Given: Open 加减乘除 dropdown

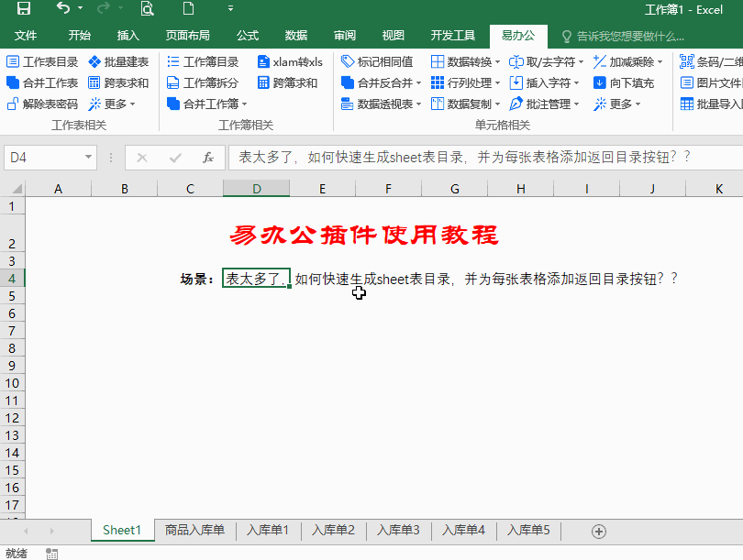Looking at the screenshot, I should click(660, 62).
